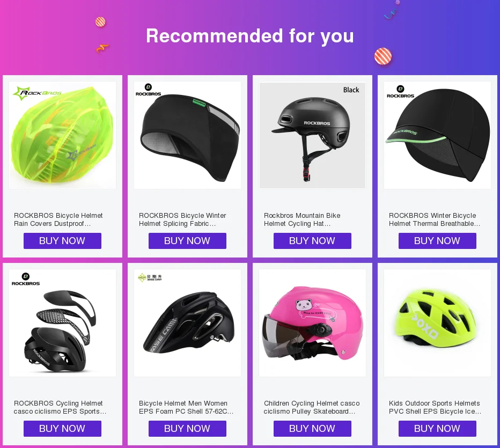Open the black Rockbros mountain bike helmet image
The image size is (500, 448).
click(x=312, y=135)
